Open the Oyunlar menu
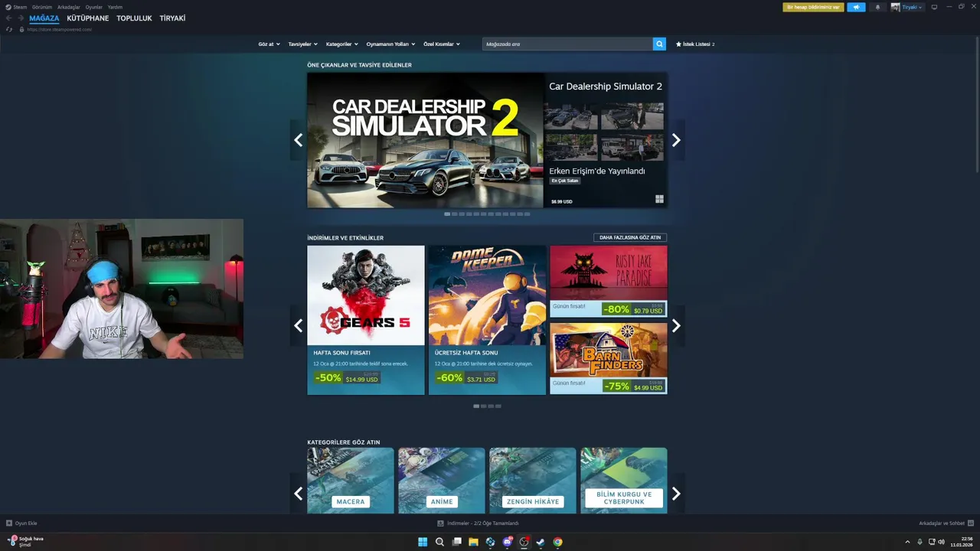 click(x=93, y=7)
